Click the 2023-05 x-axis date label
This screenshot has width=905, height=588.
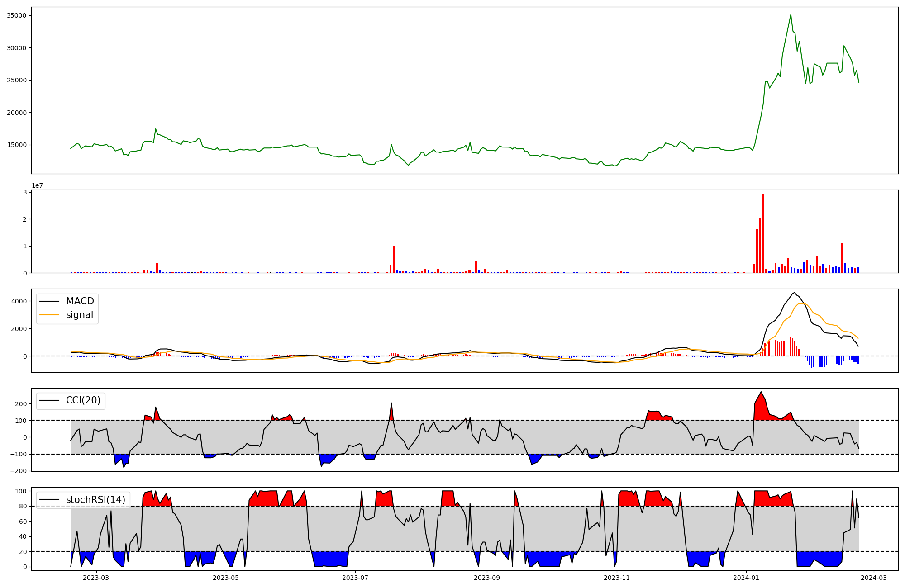225,578
